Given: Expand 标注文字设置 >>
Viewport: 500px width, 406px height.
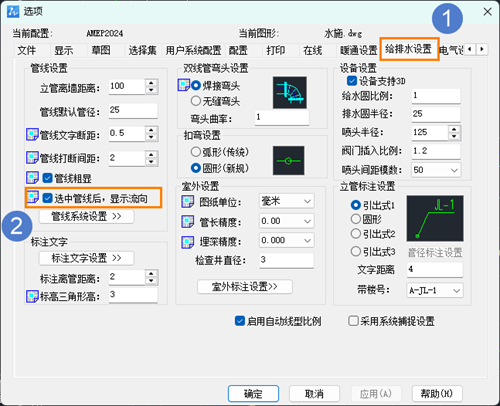Looking at the screenshot, I should [x=86, y=258].
